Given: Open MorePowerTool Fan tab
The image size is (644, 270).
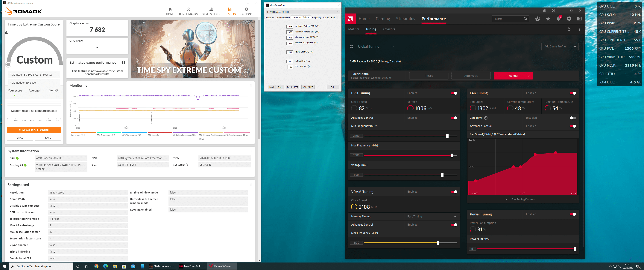Looking at the screenshot, I should [333, 18].
